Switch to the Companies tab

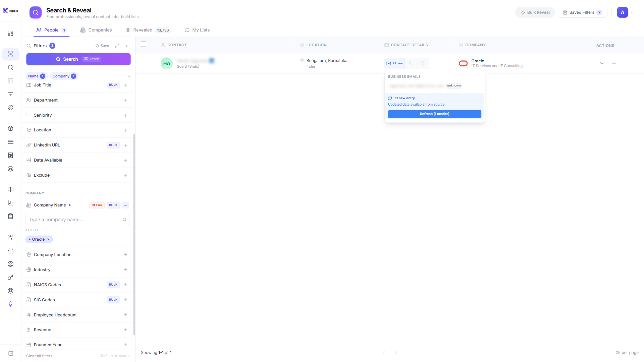tap(96, 30)
